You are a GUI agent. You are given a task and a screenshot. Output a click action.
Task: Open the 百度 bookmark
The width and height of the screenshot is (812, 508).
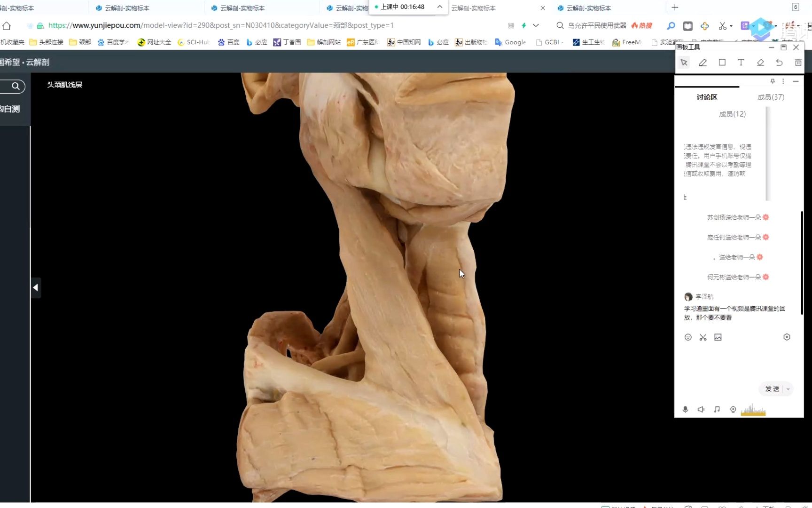click(x=228, y=42)
